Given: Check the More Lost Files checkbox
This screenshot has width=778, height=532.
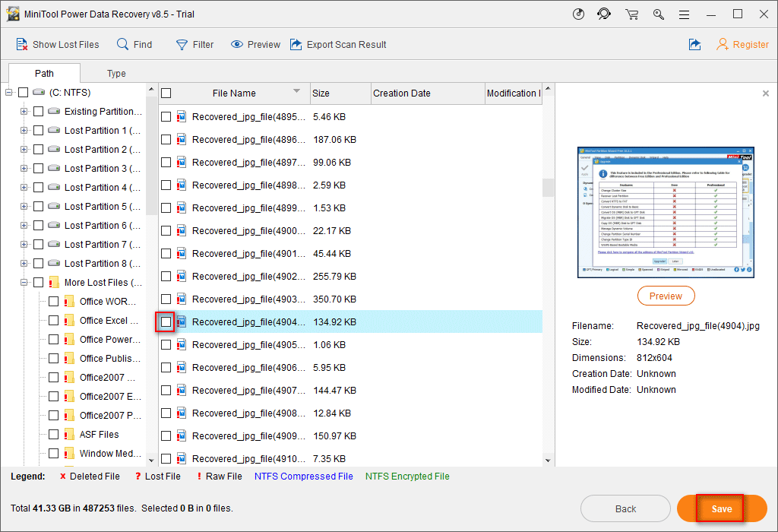Looking at the screenshot, I should [x=38, y=283].
